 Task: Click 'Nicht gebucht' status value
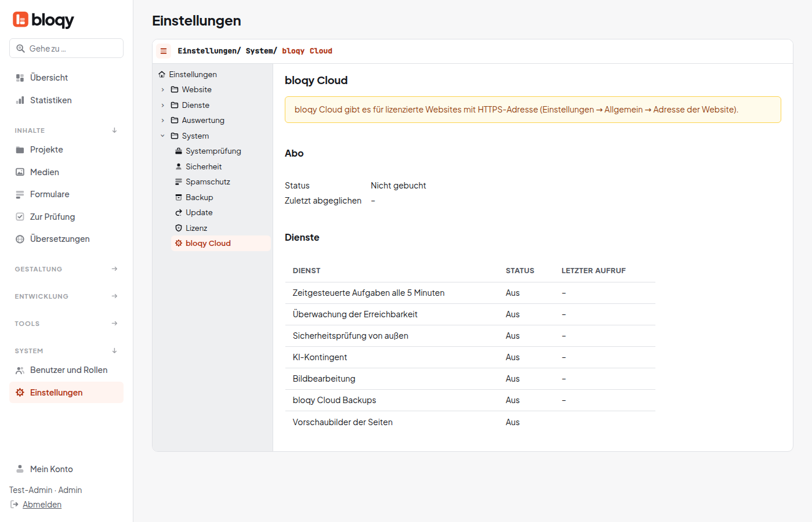398,186
